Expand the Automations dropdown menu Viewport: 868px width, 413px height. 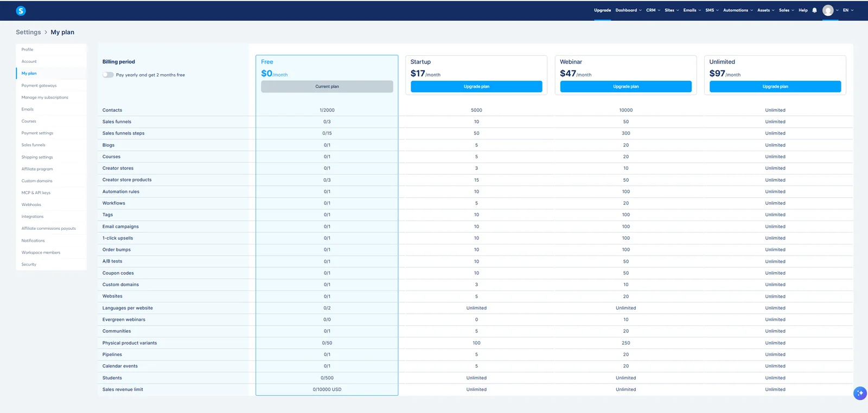pos(738,10)
